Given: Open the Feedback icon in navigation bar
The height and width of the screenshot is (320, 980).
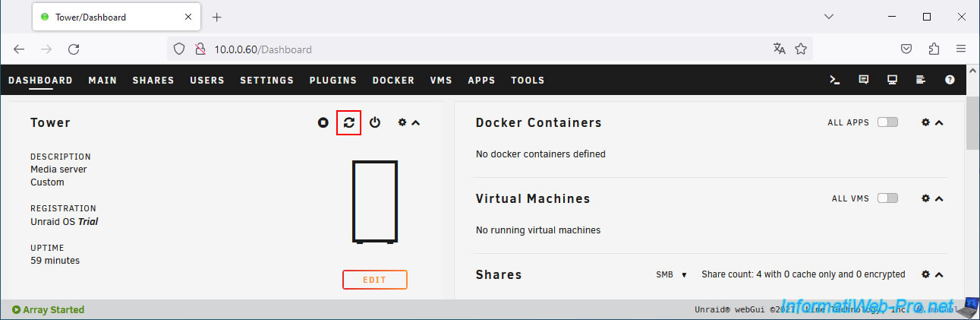Looking at the screenshot, I should click(863, 80).
